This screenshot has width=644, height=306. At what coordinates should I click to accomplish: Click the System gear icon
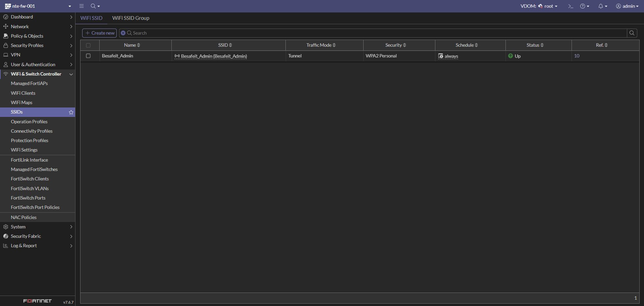coord(6,227)
